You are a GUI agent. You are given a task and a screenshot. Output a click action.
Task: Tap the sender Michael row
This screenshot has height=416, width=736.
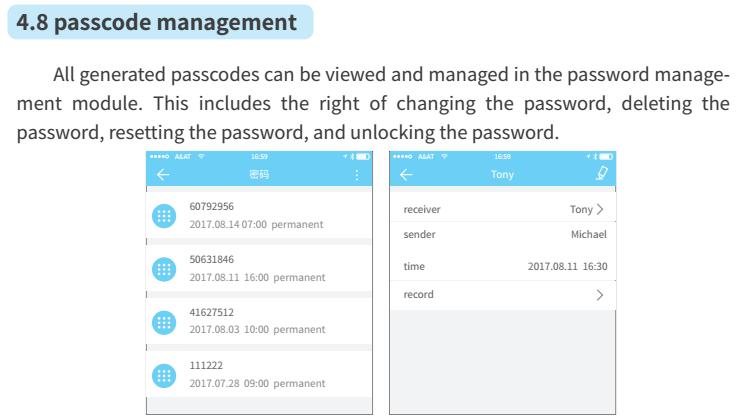tap(503, 234)
